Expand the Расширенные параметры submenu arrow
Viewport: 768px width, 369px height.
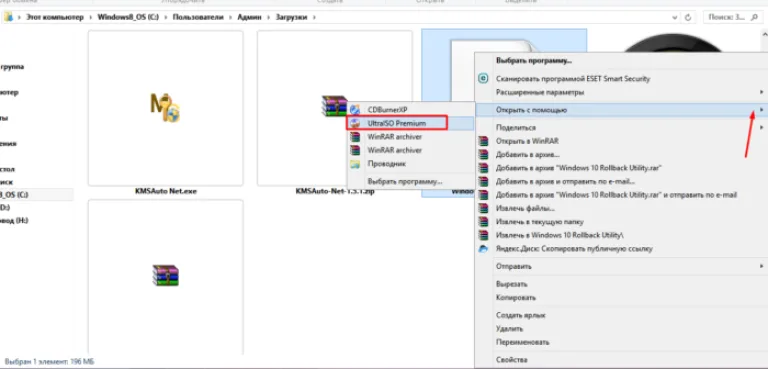[761, 92]
